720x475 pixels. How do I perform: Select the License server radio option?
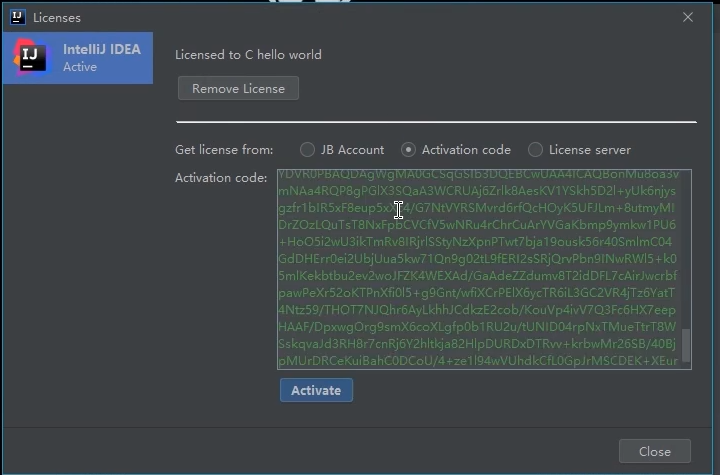[x=579, y=150]
